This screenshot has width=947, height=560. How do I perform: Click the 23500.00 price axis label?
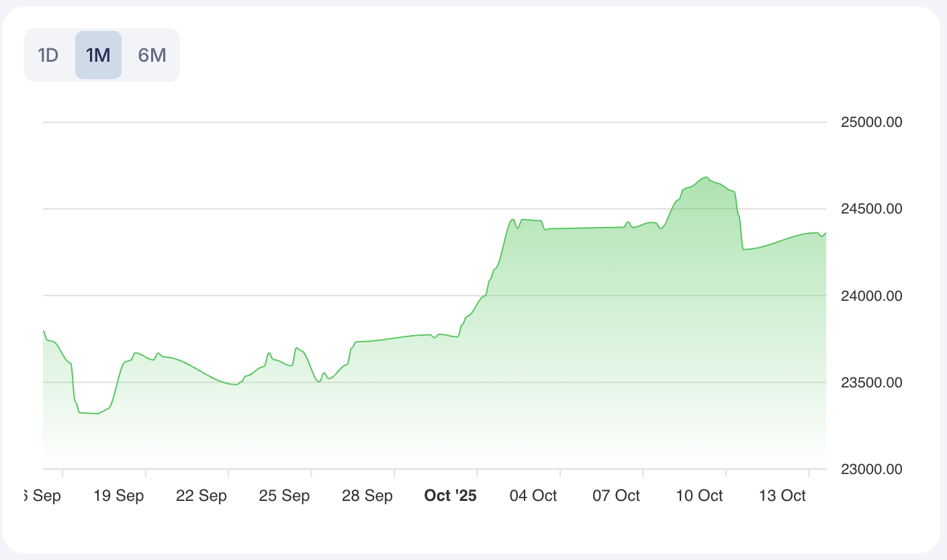click(x=871, y=383)
